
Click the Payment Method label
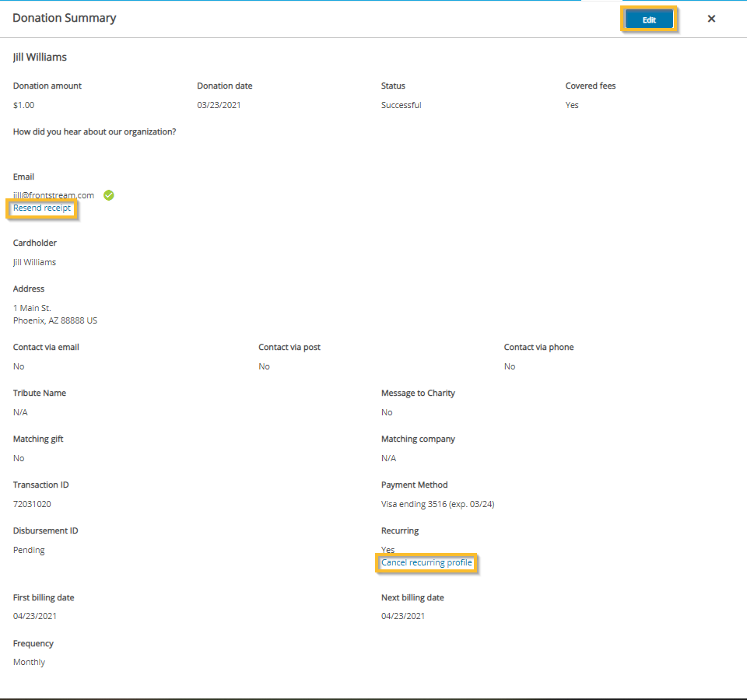(x=414, y=485)
